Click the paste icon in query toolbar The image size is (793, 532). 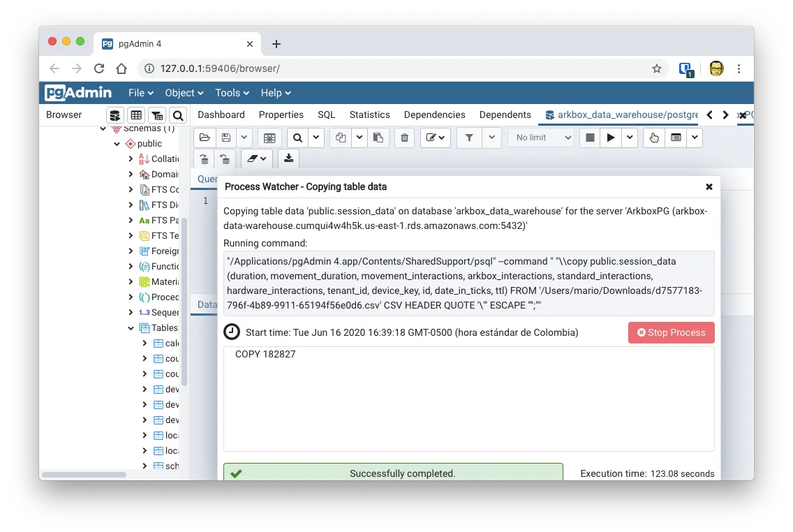[378, 138]
